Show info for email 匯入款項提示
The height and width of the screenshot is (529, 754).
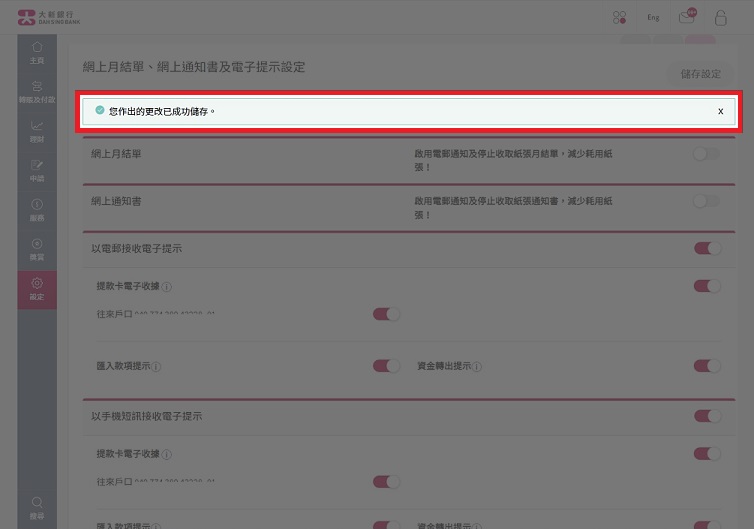(x=157, y=367)
